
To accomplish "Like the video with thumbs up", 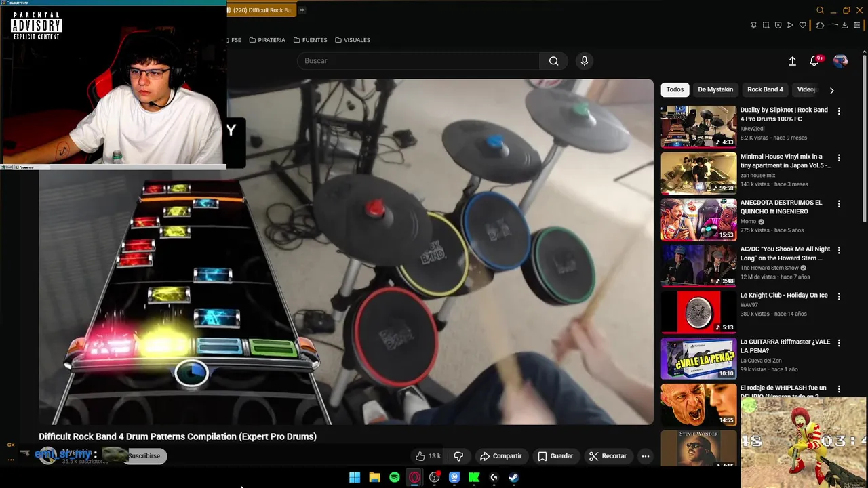I will tap(429, 456).
